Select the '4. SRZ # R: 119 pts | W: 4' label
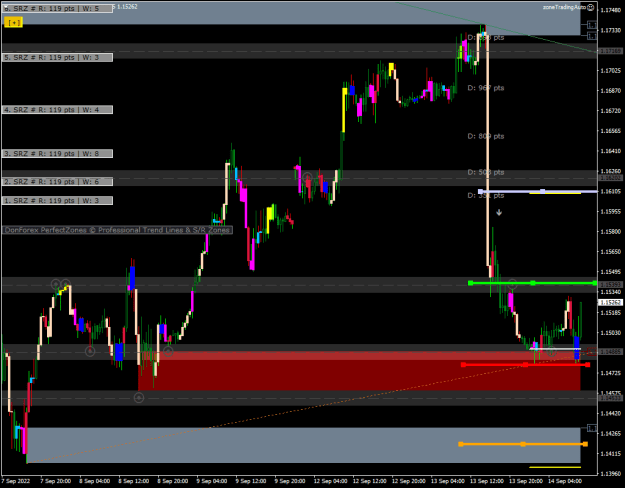The width and height of the screenshot is (625, 488). click(x=57, y=110)
